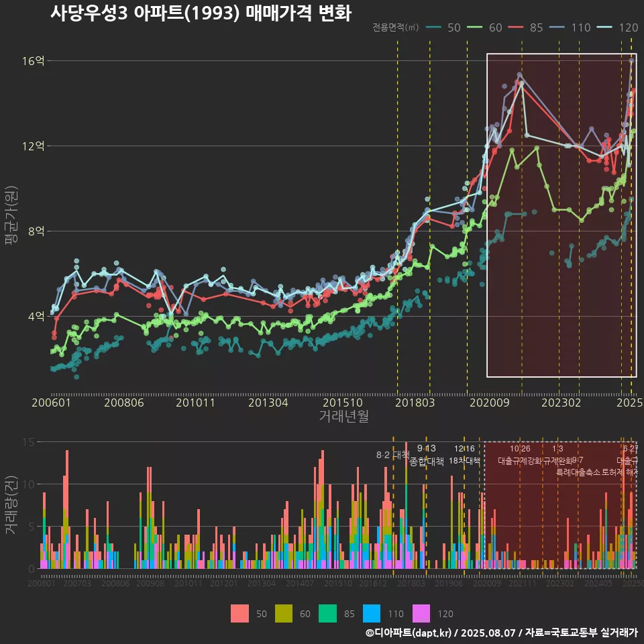644x644 pixels.
Task: Click the 8·2 대책 annotation
Action: point(392,455)
